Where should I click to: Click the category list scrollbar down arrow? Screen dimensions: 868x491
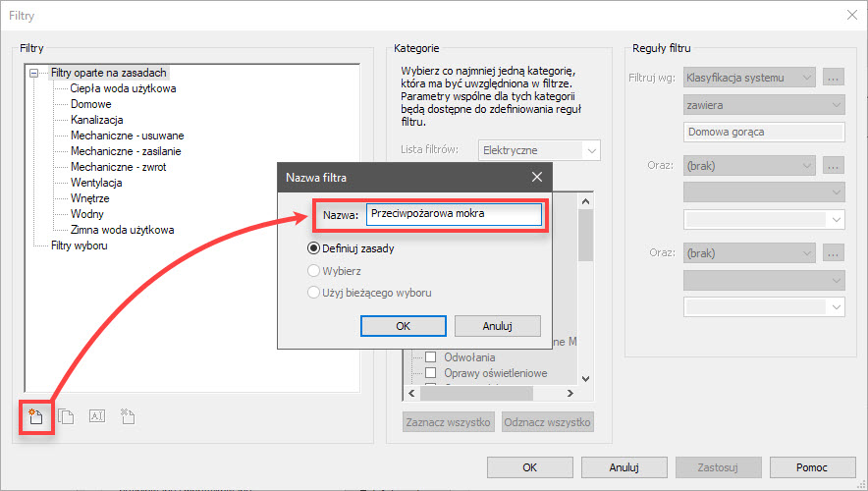point(585,378)
